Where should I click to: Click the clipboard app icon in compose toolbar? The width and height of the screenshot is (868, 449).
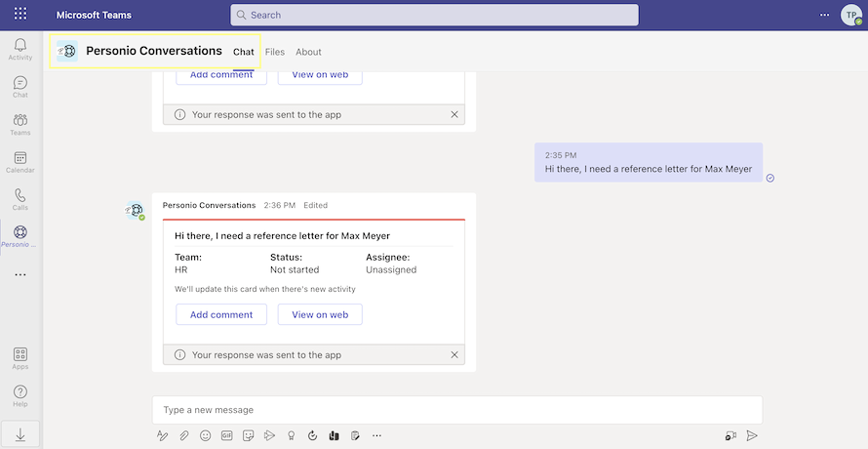point(355,435)
